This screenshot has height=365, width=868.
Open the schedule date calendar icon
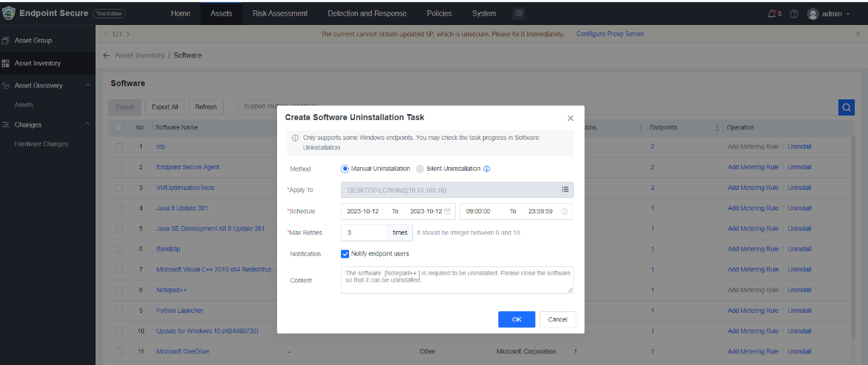point(447,211)
